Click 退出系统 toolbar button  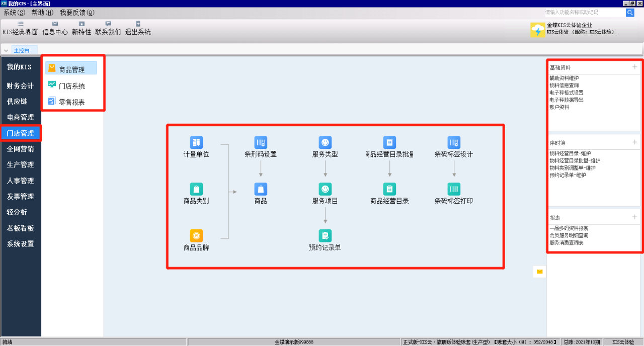138,28
